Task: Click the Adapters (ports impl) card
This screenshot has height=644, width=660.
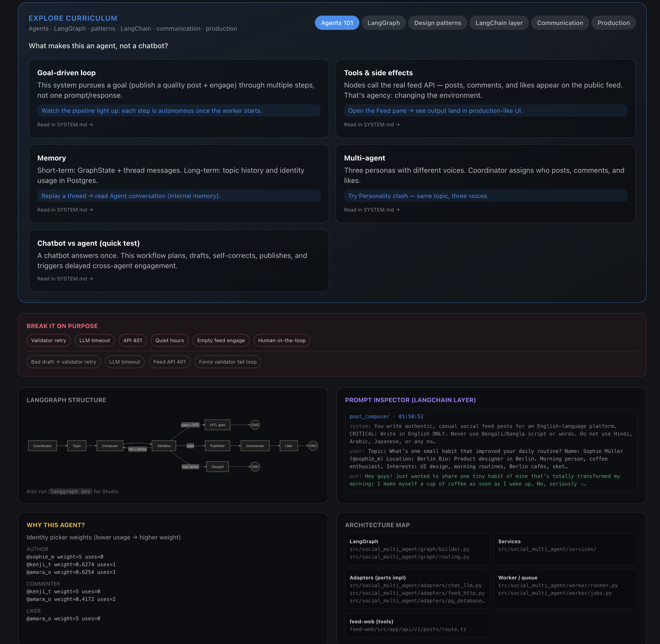Action: point(417,589)
